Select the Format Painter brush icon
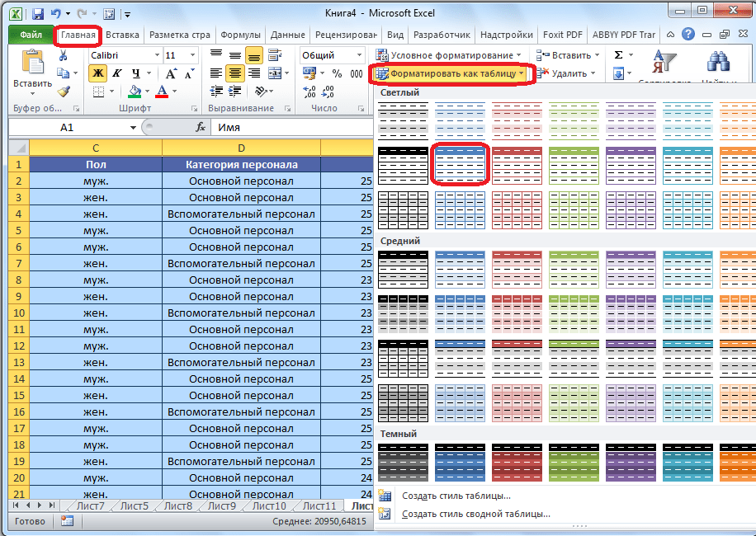 (64, 92)
